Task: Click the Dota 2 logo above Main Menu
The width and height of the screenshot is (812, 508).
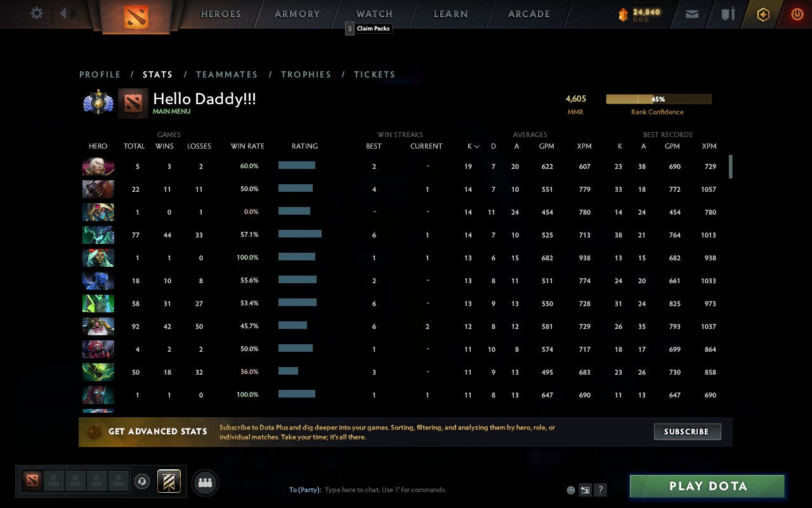Action: (x=133, y=103)
